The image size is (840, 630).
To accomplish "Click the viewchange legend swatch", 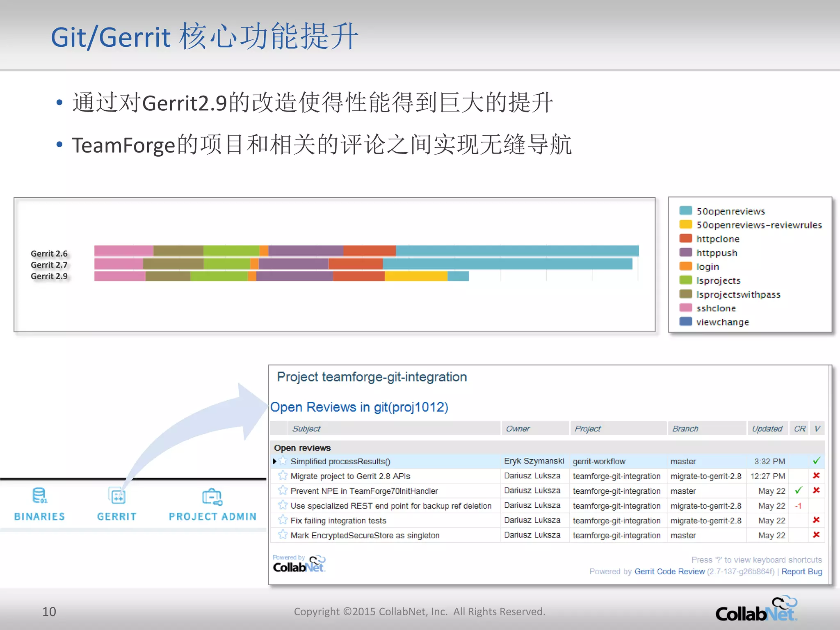I will [686, 322].
